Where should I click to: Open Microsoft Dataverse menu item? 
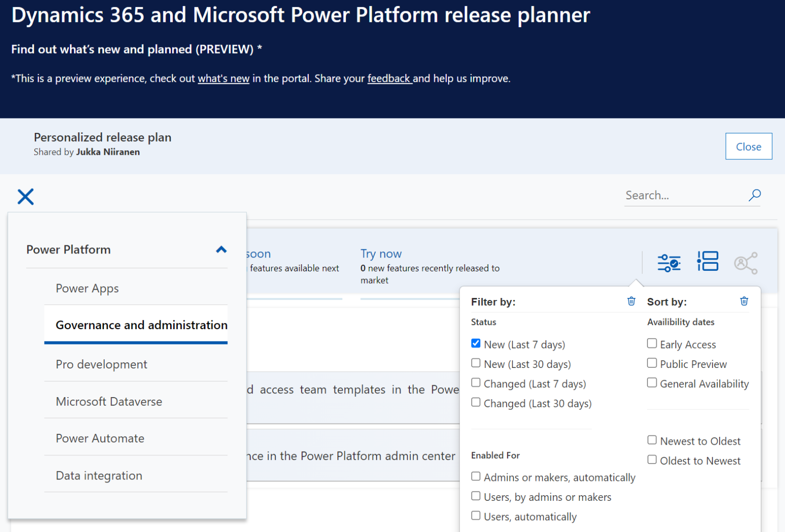(136, 401)
